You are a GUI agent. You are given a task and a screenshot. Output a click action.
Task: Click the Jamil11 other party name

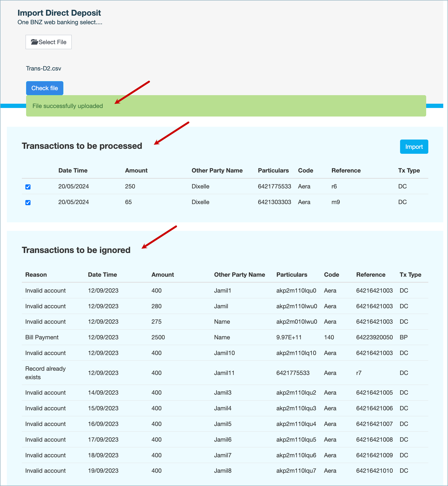(x=224, y=373)
